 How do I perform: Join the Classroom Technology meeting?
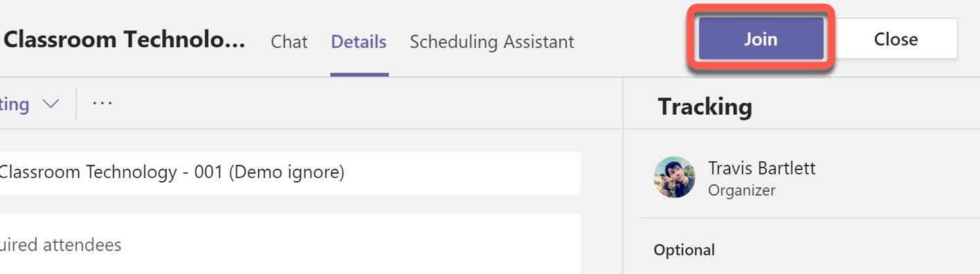761,39
